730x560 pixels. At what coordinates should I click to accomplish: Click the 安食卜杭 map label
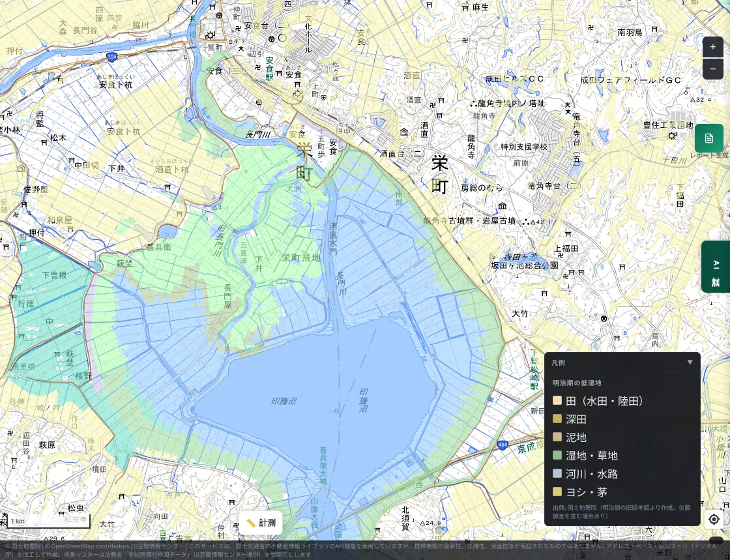pos(116,85)
